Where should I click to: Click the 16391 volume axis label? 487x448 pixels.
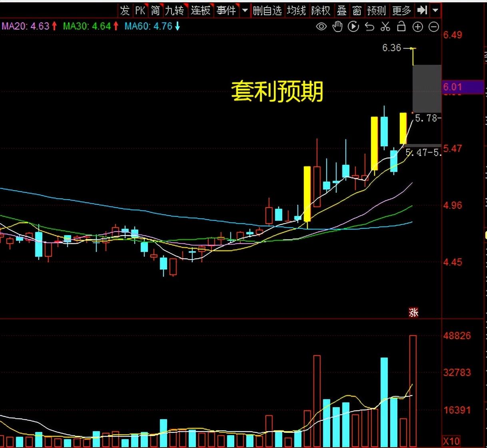(x=457, y=410)
